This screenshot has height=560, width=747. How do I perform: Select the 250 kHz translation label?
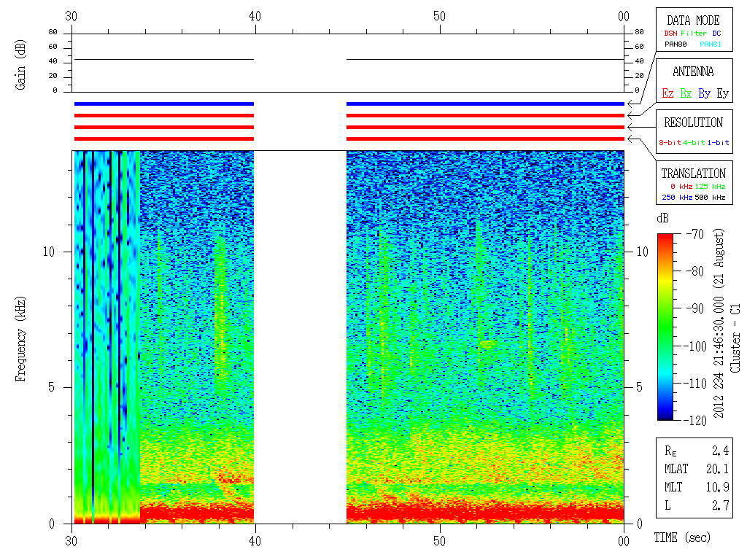pos(675,198)
